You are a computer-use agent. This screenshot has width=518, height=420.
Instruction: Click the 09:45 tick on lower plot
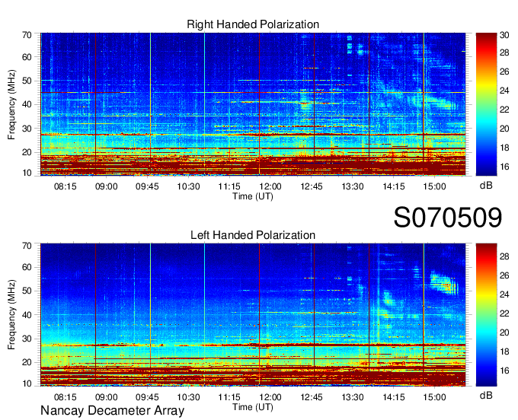click(147, 397)
